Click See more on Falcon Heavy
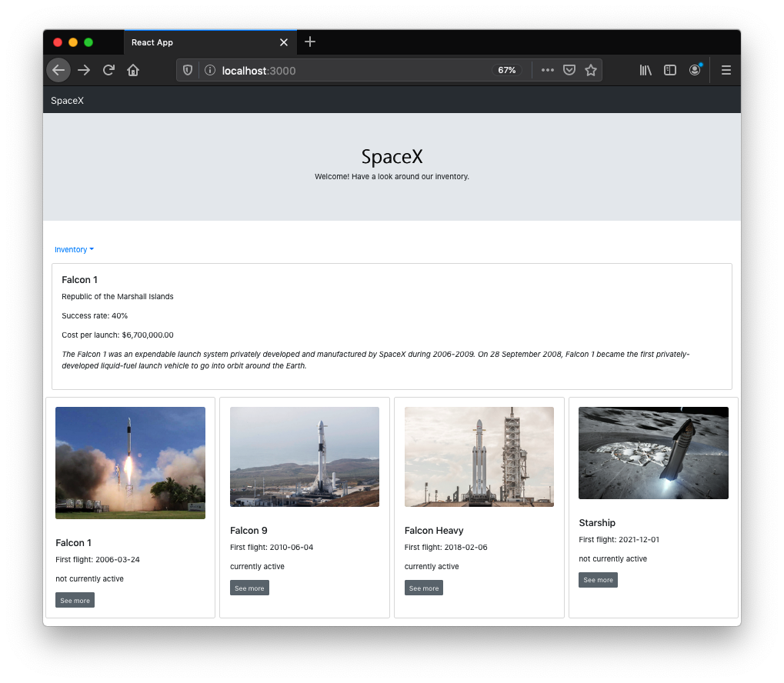This screenshot has width=784, height=683. click(x=423, y=588)
